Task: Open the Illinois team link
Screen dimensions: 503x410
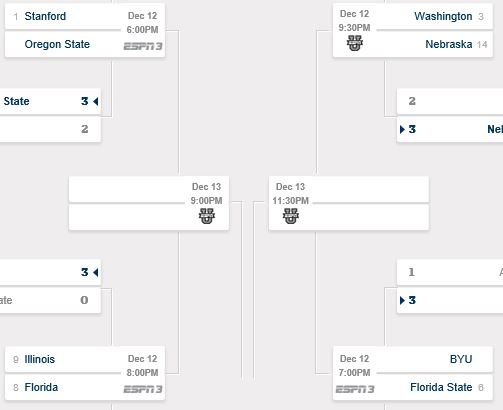Action: pyautogui.click(x=40, y=359)
